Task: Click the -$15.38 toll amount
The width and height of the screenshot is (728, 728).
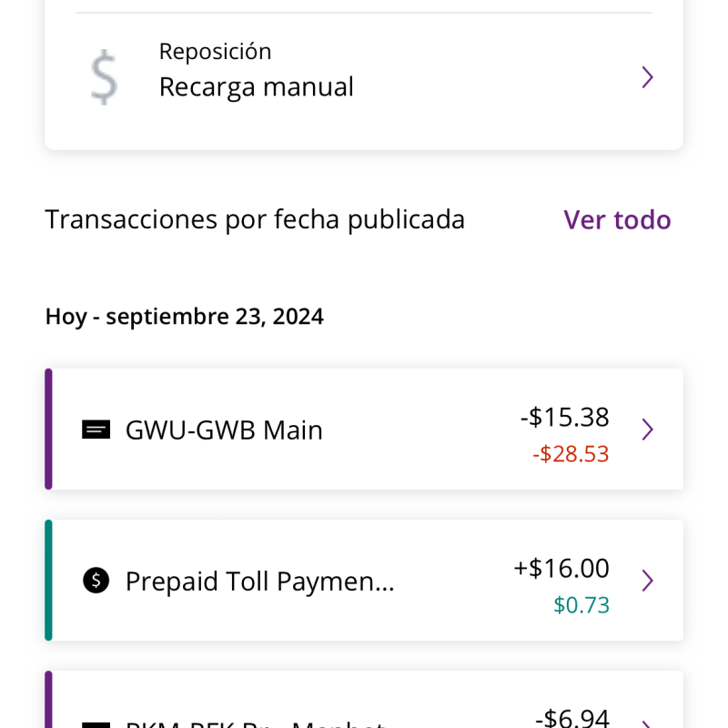Action: 564,417
